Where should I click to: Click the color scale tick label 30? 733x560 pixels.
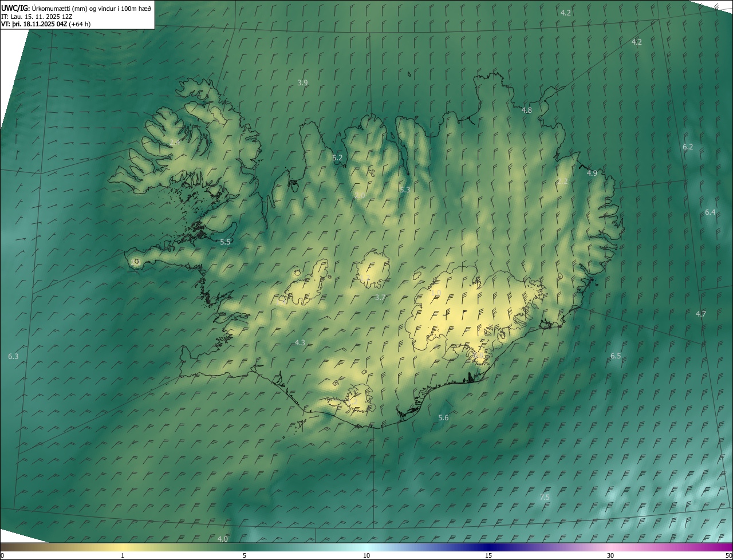[x=610, y=555]
